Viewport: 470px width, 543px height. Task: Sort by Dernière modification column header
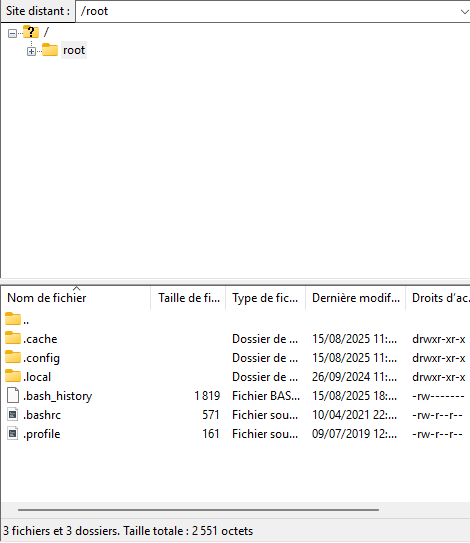pyautogui.click(x=355, y=298)
